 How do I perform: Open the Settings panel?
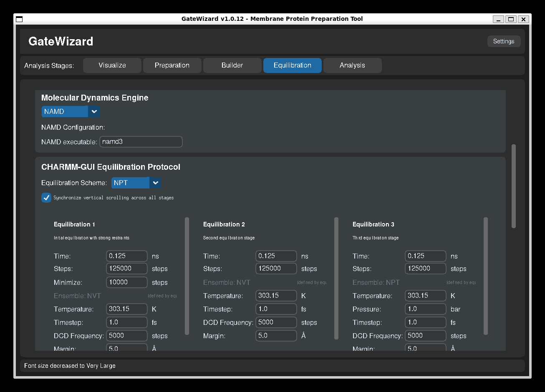click(504, 41)
